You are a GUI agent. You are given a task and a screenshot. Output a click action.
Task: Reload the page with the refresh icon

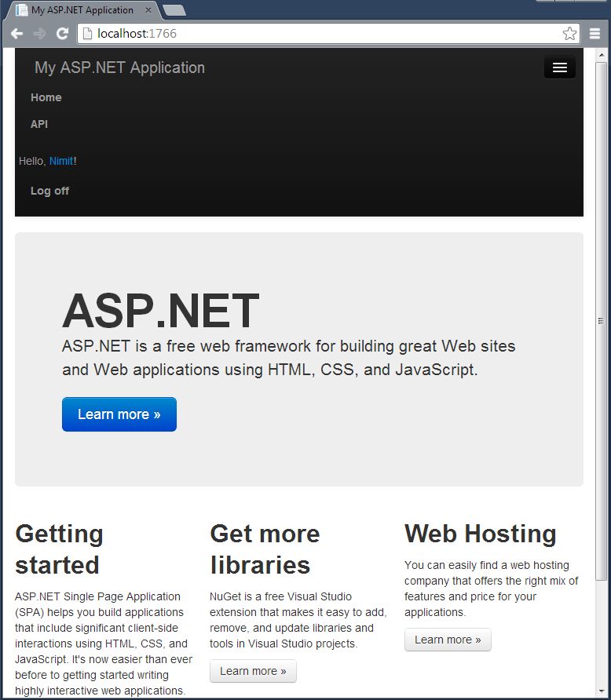click(x=62, y=34)
